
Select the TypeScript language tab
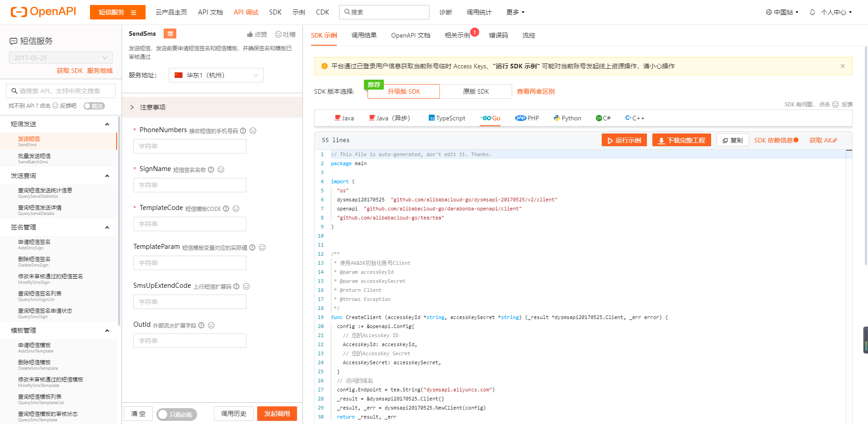coord(447,118)
